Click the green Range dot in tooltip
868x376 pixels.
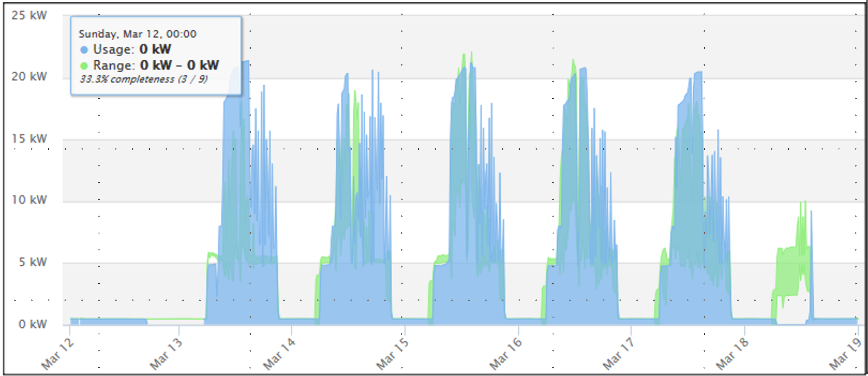84,66
